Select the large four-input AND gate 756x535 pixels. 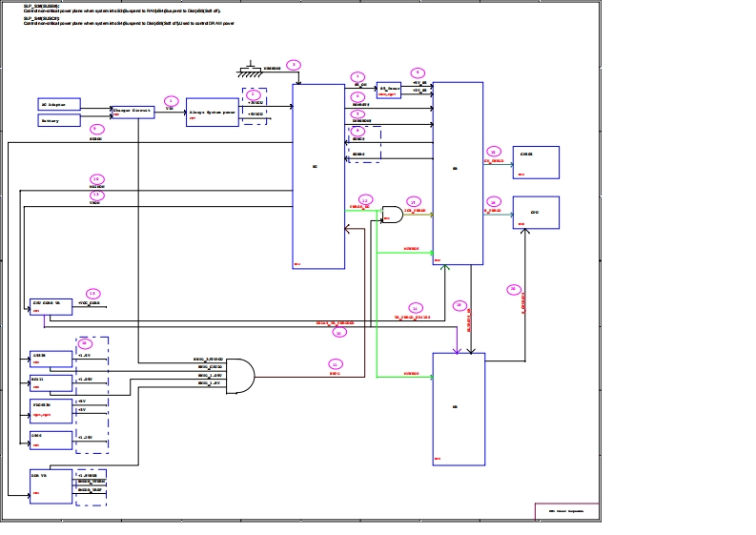point(240,375)
